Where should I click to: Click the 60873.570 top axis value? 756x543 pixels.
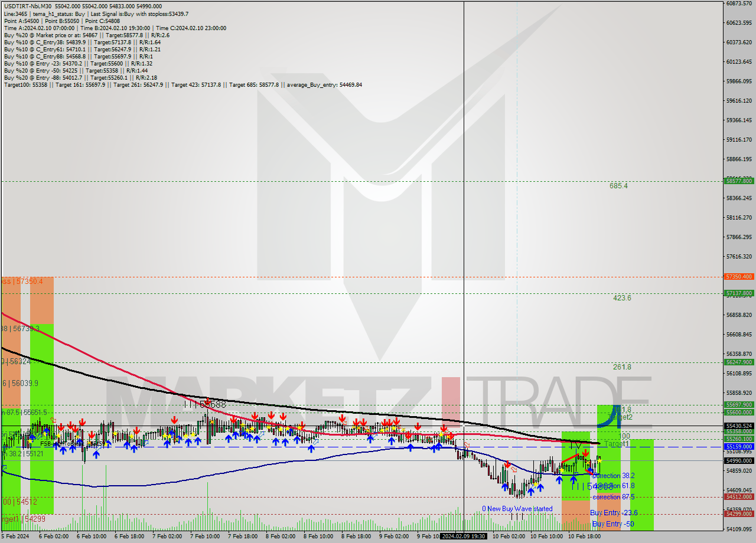[x=738, y=4]
